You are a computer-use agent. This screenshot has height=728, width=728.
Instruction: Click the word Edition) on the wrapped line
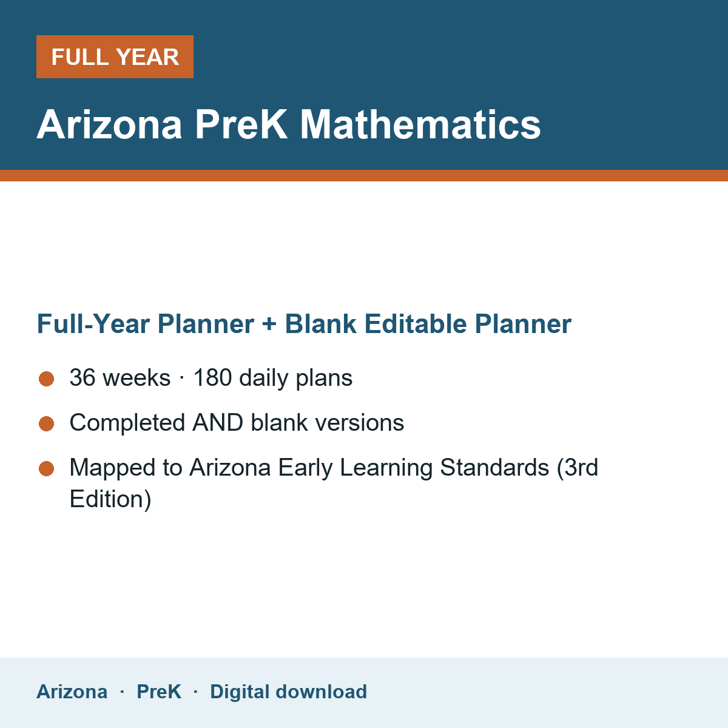(x=110, y=499)
